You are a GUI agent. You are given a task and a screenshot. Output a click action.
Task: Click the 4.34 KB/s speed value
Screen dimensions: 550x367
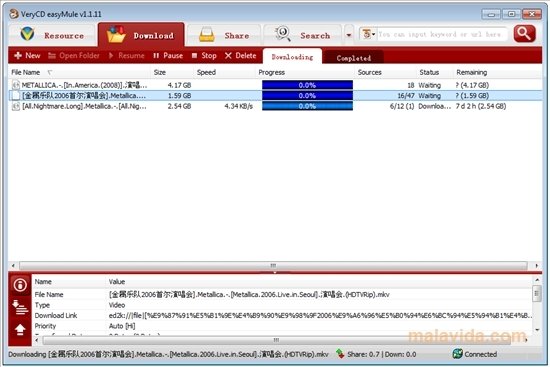[x=239, y=106]
